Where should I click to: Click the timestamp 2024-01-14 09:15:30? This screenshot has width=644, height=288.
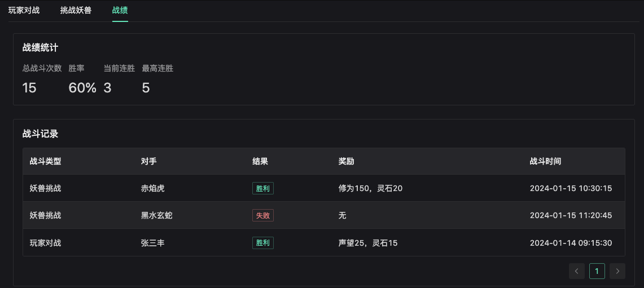pyautogui.click(x=571, y=243)
